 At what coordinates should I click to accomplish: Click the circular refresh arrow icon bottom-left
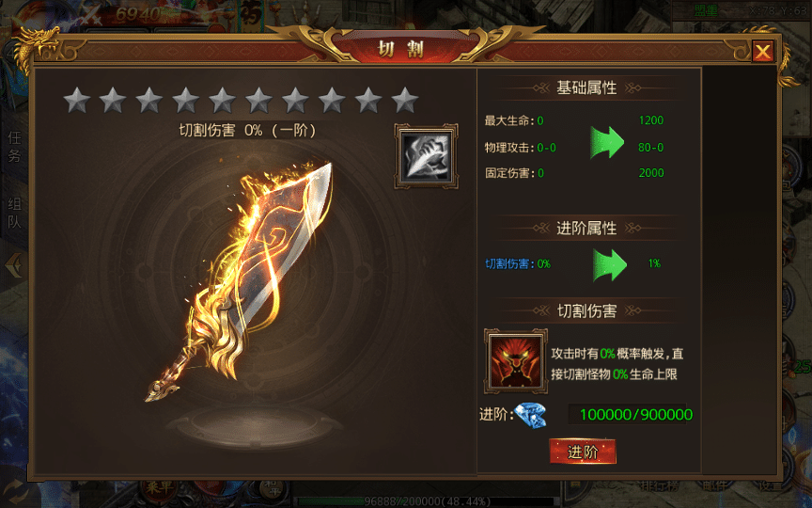point(14,491)
